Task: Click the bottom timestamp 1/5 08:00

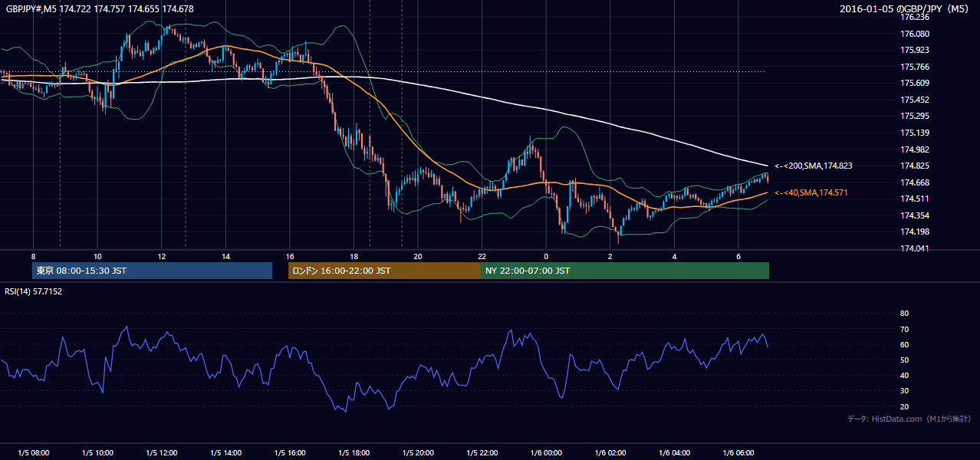Action: [x=33, y=453]
